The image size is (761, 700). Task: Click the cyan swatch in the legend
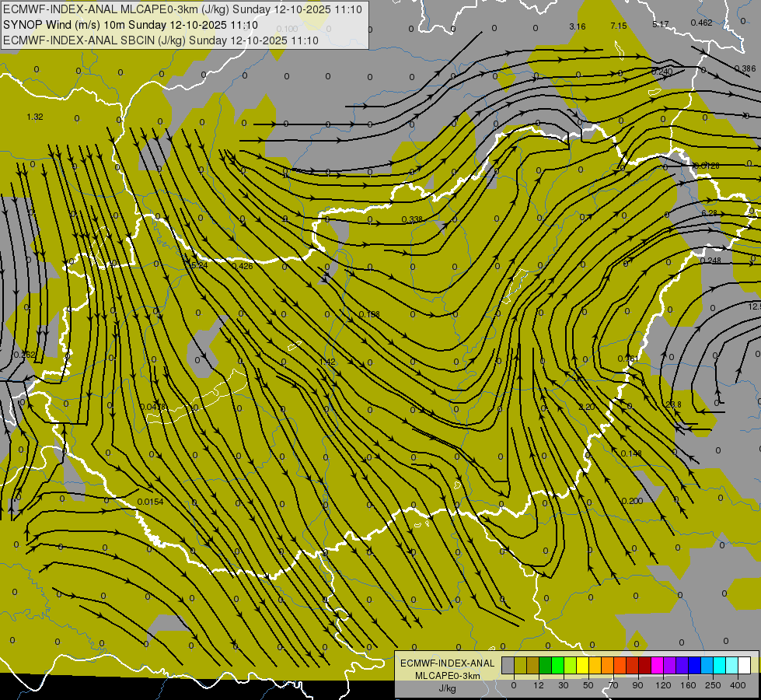point(720,666)
